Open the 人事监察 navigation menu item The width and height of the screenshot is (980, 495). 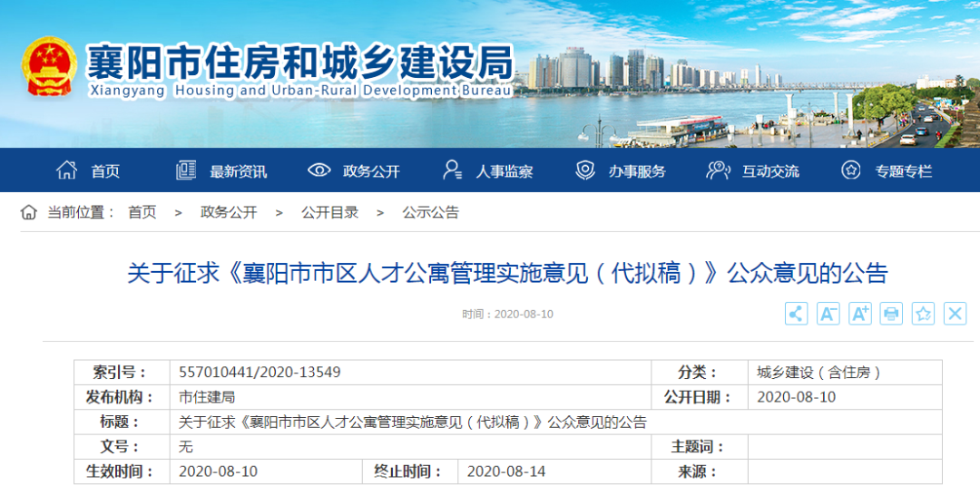pyautogui.click(x=505, y=171)
